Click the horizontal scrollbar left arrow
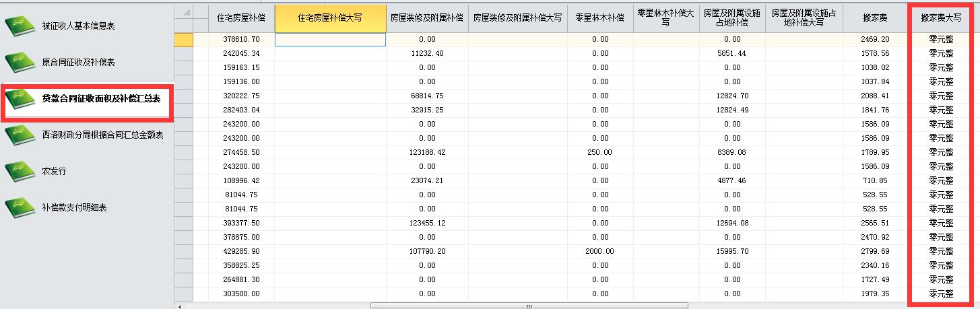980x309 pixels. click(x=179, y=306)
